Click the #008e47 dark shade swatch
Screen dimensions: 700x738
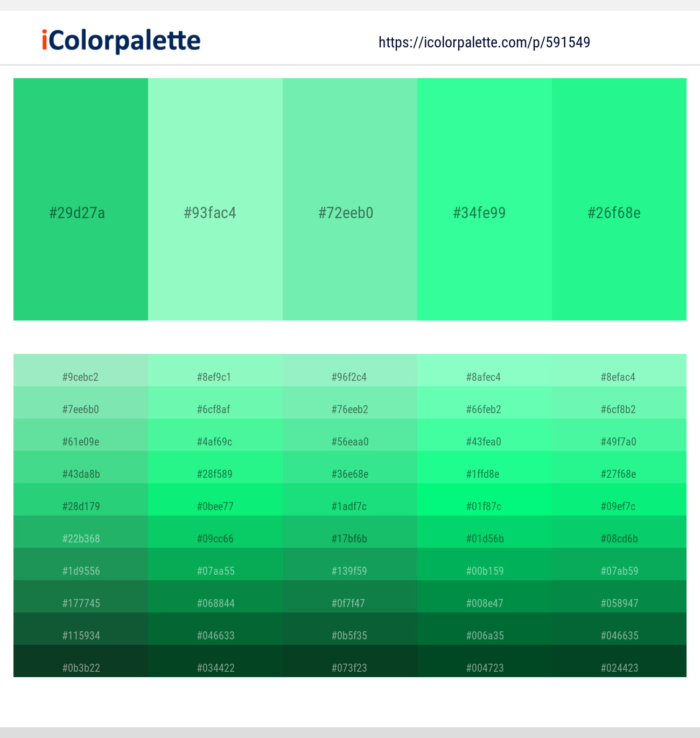[x=484, y=603]
